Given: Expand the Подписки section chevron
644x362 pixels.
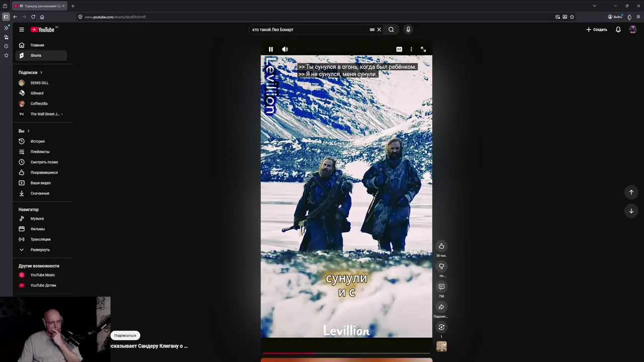Looking at the screenshot, I should 41,72.
